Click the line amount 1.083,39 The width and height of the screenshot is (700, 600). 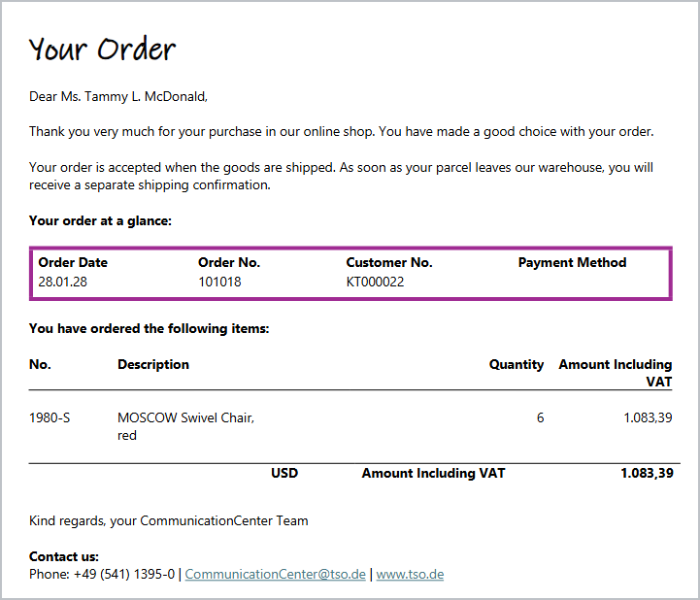click(x=648, y=417)
